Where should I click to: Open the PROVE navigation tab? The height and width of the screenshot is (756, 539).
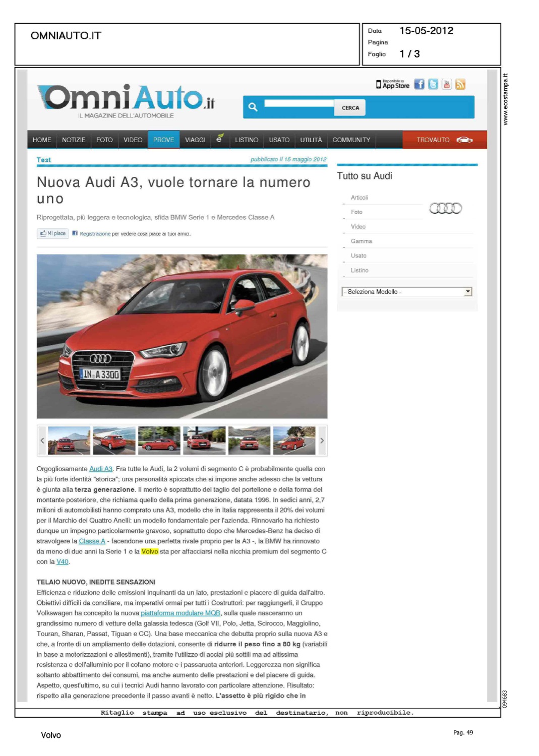(163, 140)
